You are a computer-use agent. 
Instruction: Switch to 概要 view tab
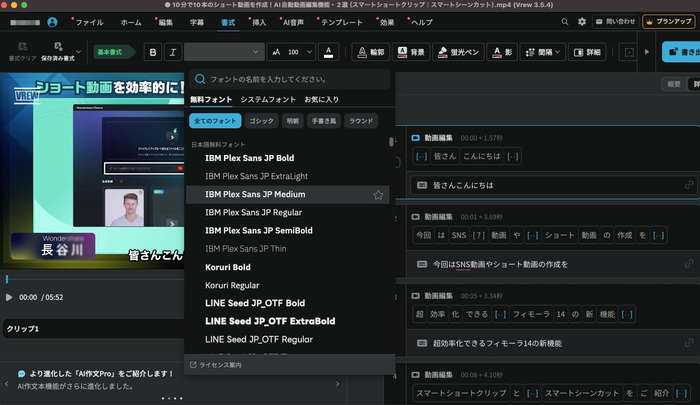click(674, 84)
